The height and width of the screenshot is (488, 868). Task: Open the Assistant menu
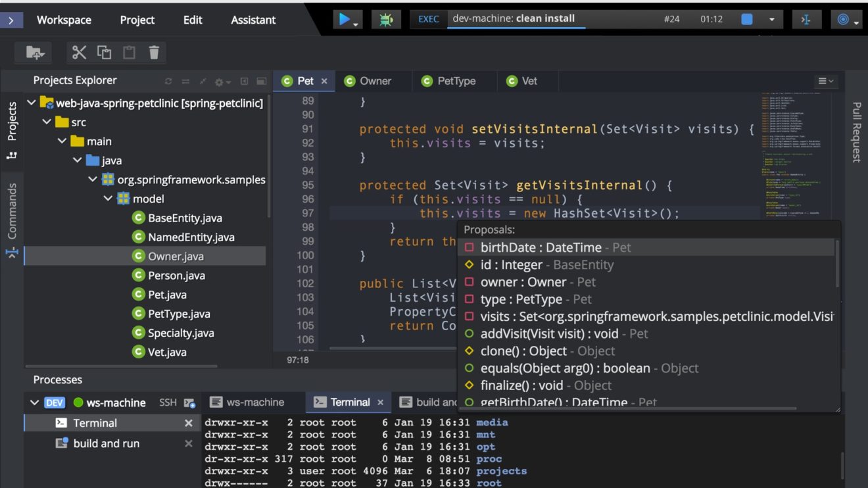tap(253, 20)
